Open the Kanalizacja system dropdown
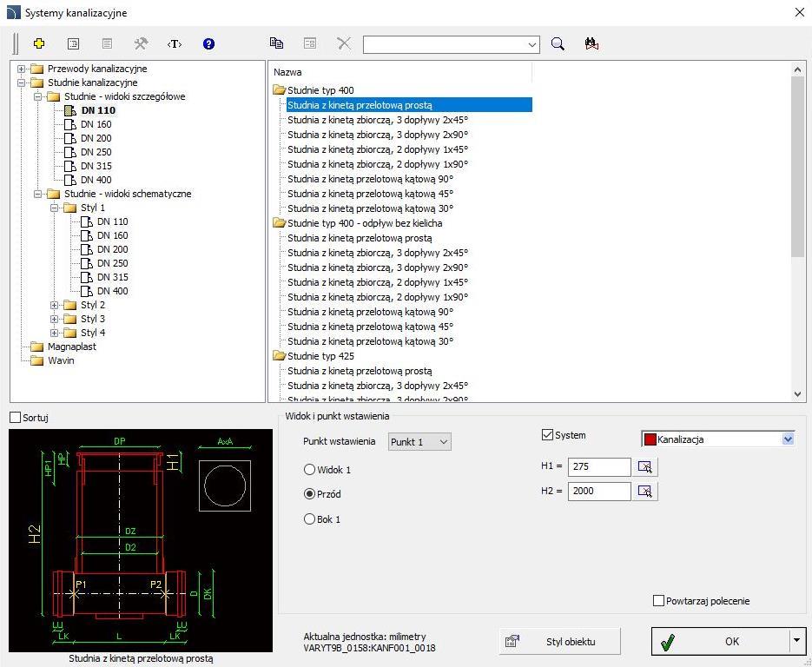Viewport: 812px width, 667px height. (x=788, y=439)
